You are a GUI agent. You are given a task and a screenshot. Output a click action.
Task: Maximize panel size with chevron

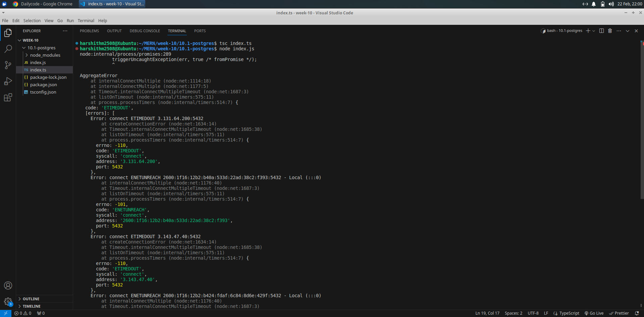point(628,31)
